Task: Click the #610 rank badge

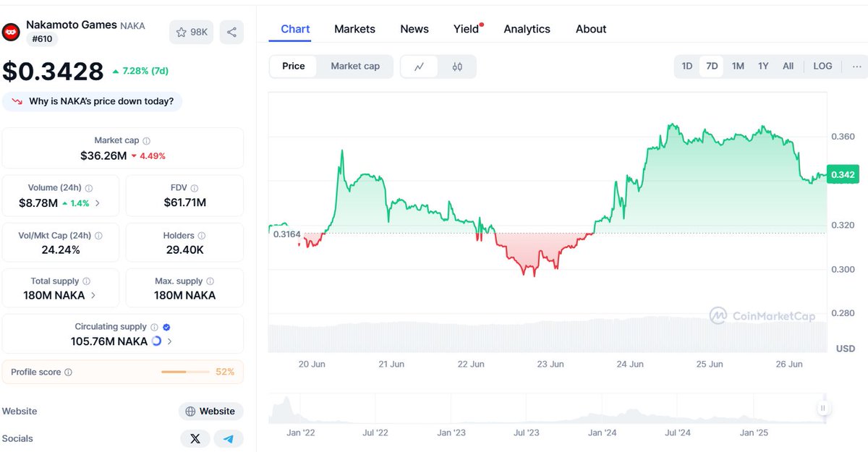Action: [x=42, y=40]
